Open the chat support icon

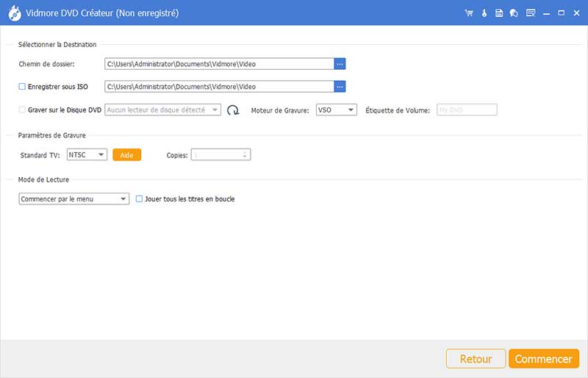514,13
